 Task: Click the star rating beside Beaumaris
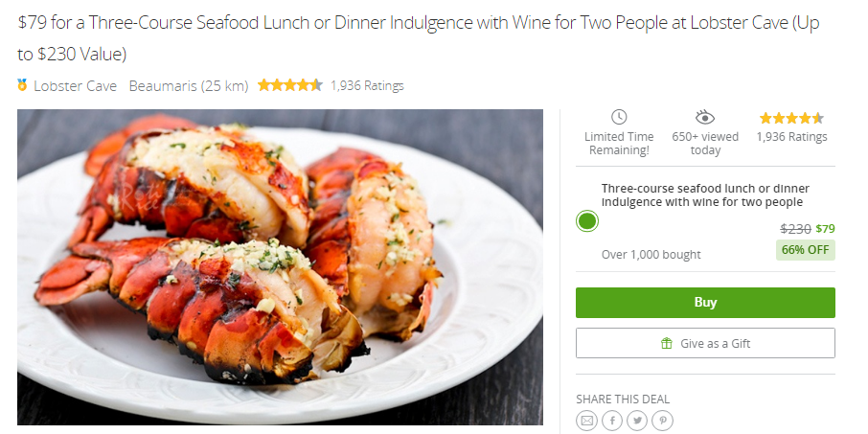290,85
